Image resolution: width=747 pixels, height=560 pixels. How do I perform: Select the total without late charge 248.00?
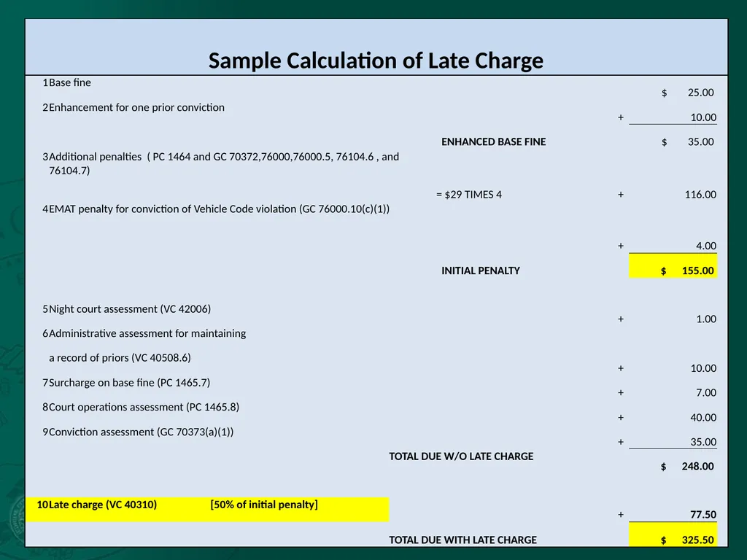coord(697,466)
